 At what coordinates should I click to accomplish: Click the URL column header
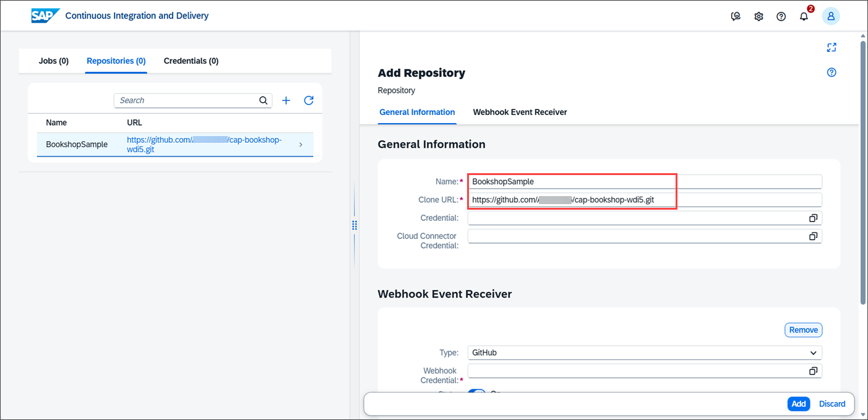[134, 122]
